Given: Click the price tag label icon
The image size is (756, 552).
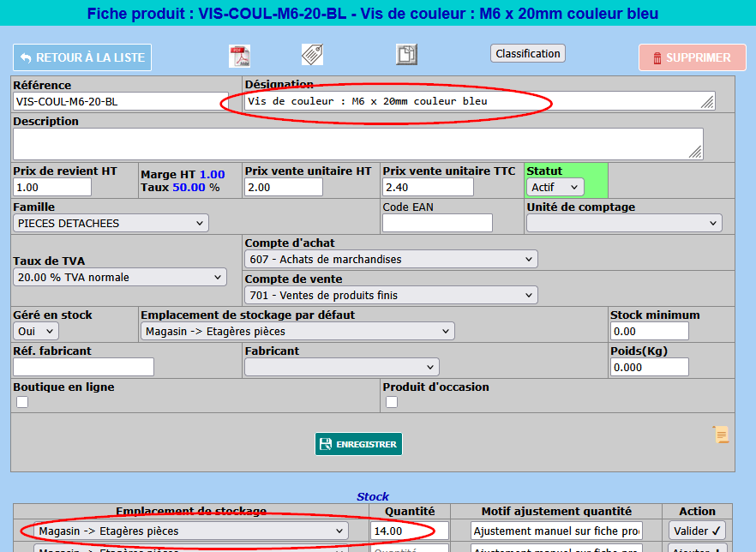Looking at the screenshot, I should click(312, 55).
